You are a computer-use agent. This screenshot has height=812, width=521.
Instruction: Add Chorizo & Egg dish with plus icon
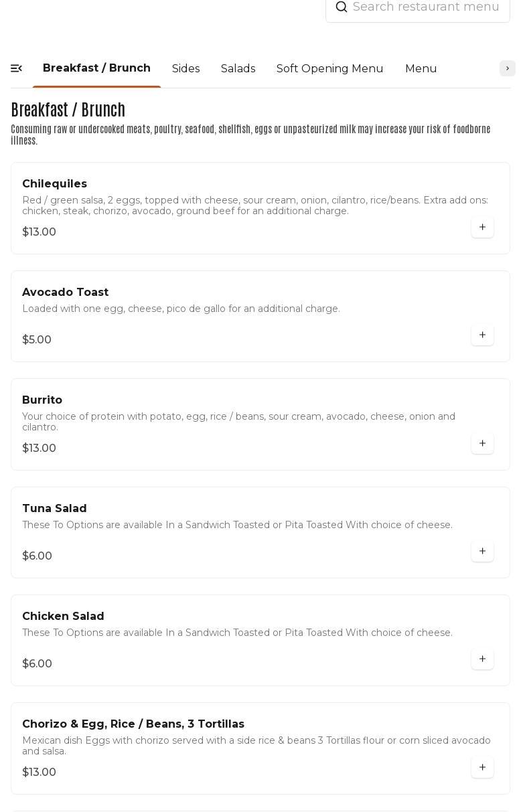tap(482, 767)
